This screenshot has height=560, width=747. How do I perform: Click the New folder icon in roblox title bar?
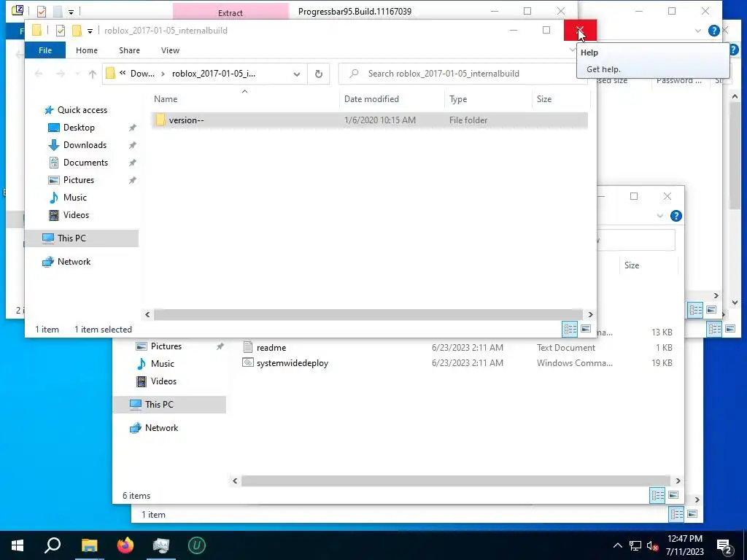point(77,31)
